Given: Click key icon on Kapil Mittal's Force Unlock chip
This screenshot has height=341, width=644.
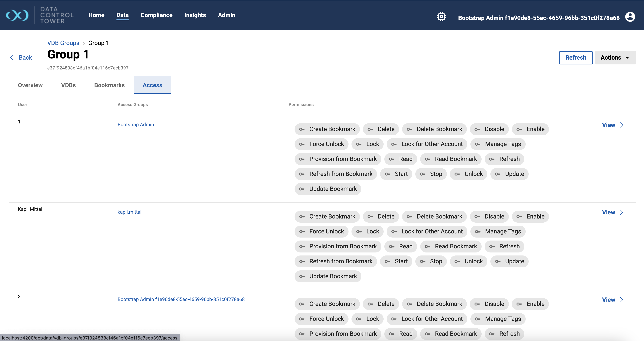Looking at the screenshot, I should click(302, 232).
